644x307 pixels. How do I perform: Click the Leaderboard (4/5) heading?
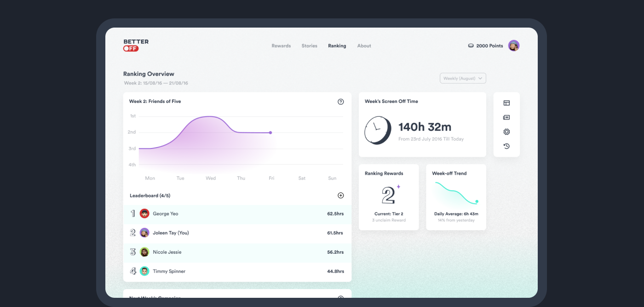[x=150, y=196]
